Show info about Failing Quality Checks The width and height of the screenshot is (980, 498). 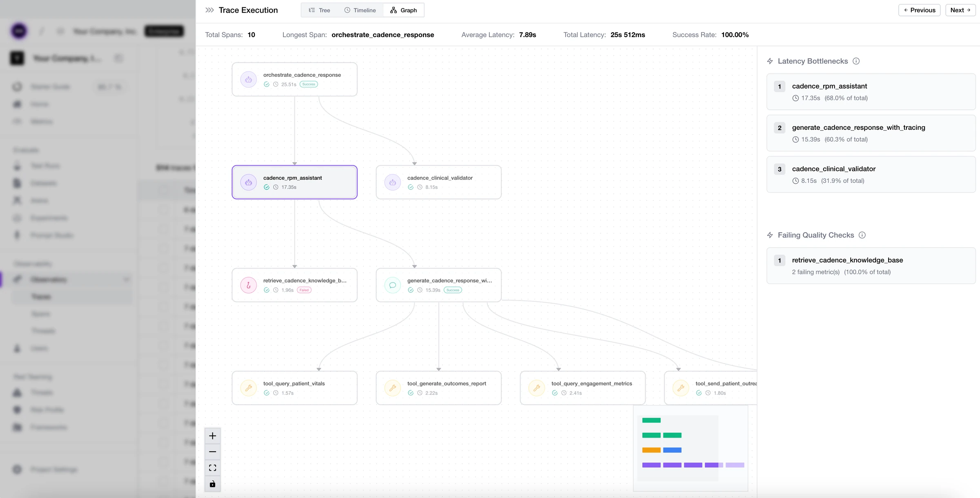862,235
